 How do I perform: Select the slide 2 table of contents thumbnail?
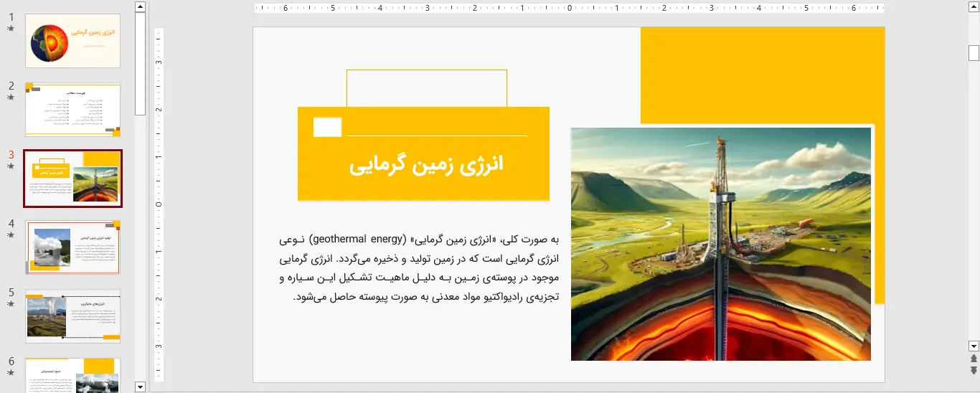pos(72,110)
